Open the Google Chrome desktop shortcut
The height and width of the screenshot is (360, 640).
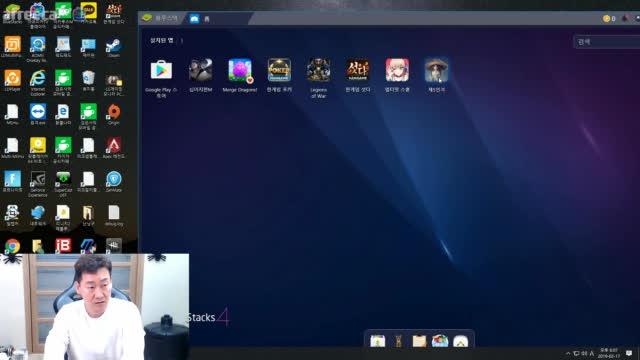(12, 246)
